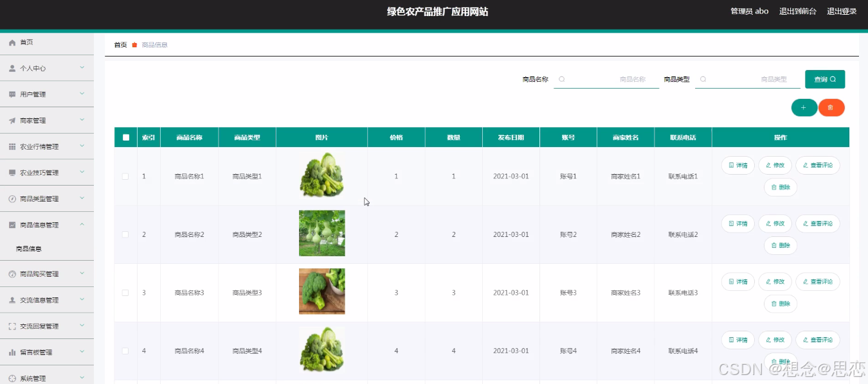
Task: Check the checkbox for row 商品名称3
Action: tap(125, 293)
